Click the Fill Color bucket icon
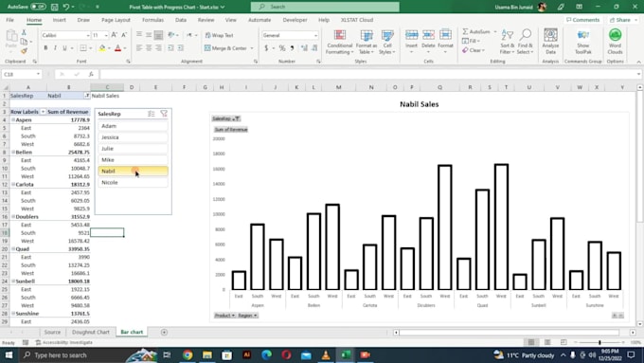The height and width of the screenshot is (363, 644). click(x=102, y=48)
